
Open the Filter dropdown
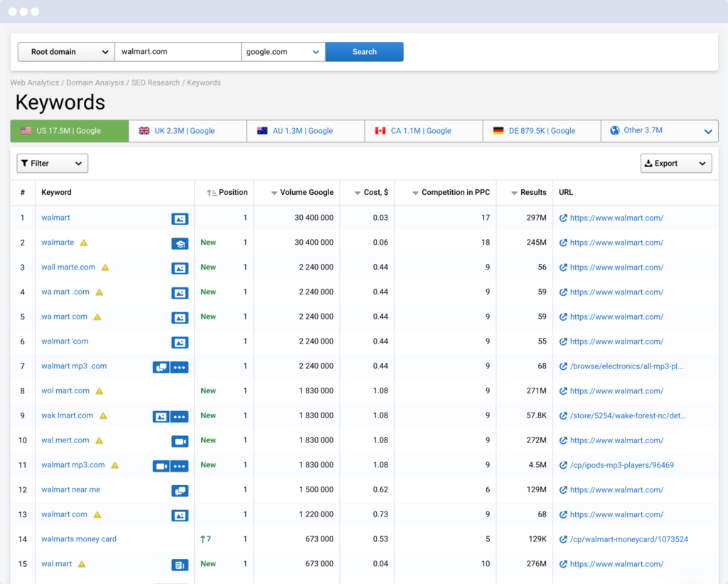click(52, 164)
